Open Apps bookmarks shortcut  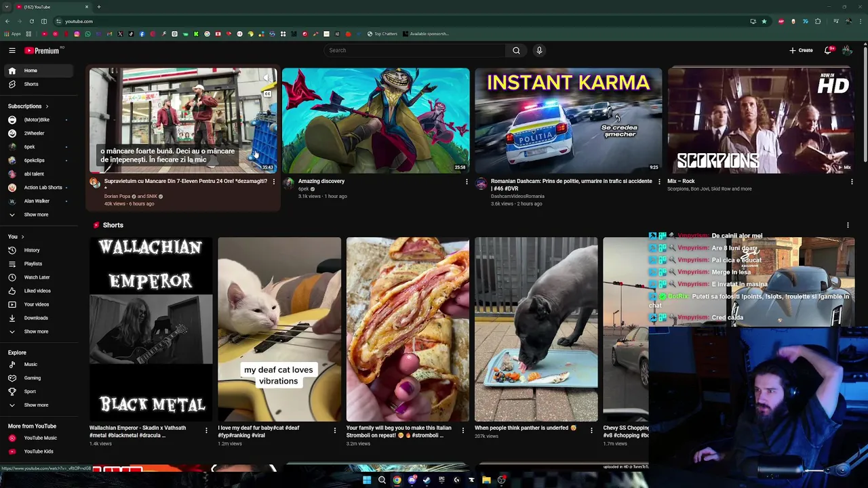tap(13, 34)
